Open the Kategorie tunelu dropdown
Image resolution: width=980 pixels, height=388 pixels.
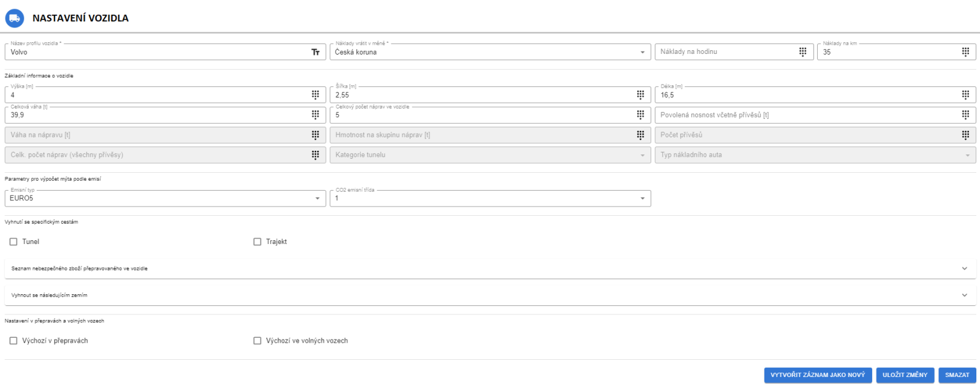pyautogui.click(x=490, y=155)
